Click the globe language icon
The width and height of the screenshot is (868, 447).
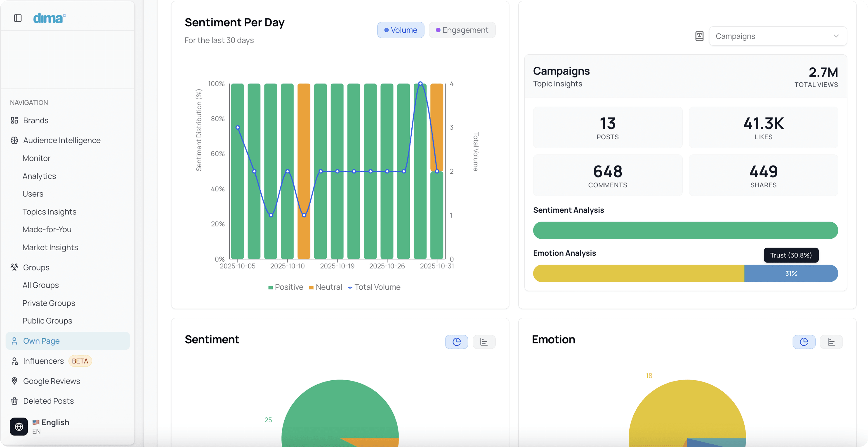(19, 426)
